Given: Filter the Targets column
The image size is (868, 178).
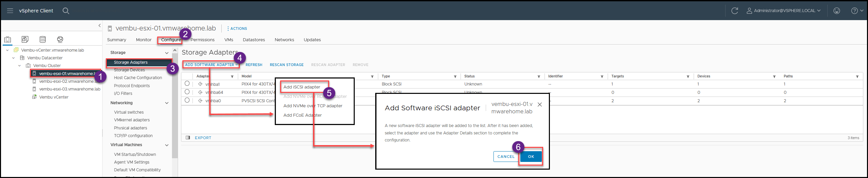Looking at the screenshot, I should click(688, 77).
